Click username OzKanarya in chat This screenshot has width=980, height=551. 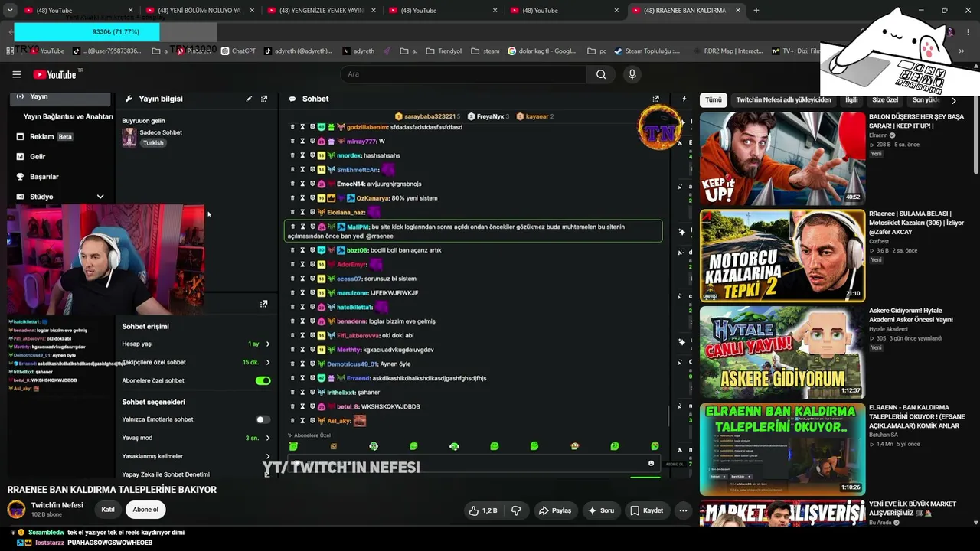[x=373, y=198]
